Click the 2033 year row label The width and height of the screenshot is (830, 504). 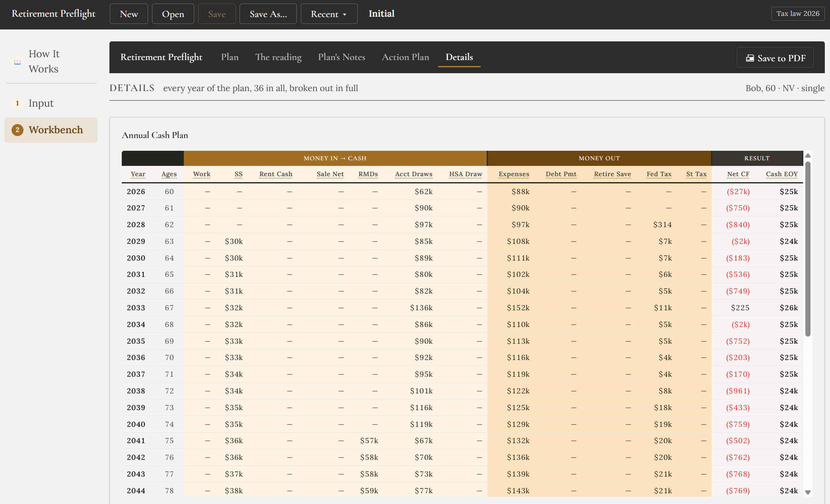(136, 308)
